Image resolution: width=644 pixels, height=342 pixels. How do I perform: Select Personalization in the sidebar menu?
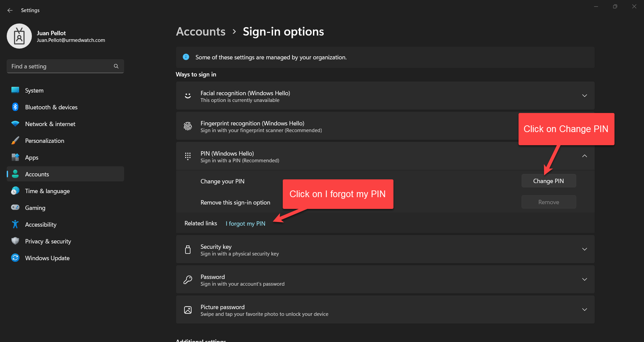pos(45,141)
